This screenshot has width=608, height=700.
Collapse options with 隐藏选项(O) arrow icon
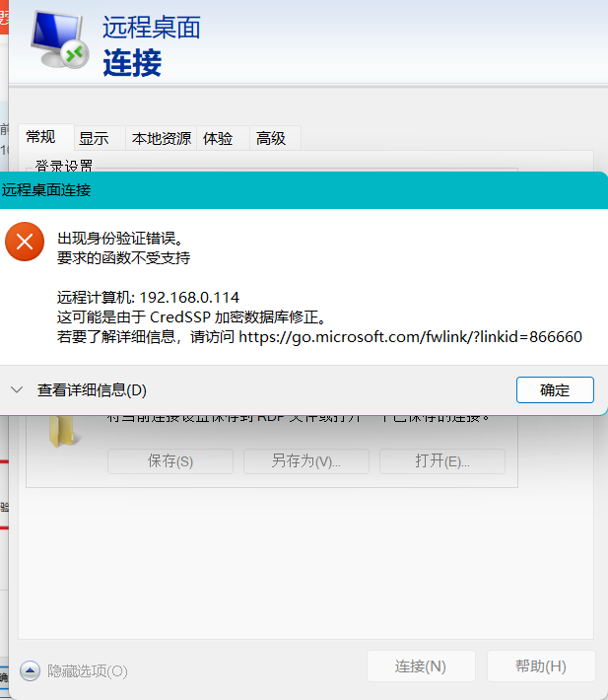[30, 670]
